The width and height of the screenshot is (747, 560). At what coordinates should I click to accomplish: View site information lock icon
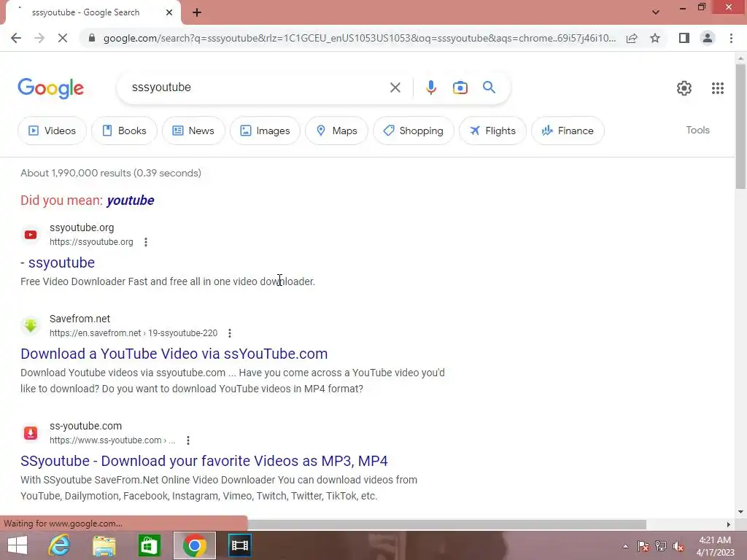pos(92,38)
